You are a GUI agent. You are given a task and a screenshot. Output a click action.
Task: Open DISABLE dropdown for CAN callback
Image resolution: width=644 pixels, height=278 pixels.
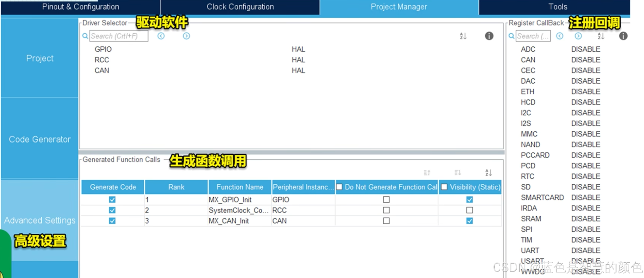pos(585,60)
